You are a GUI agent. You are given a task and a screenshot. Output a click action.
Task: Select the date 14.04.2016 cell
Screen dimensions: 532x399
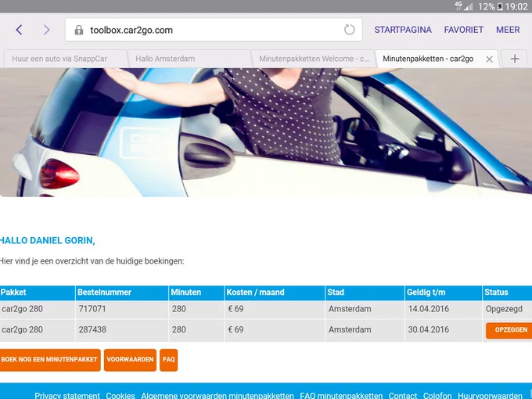coord(444,309)
